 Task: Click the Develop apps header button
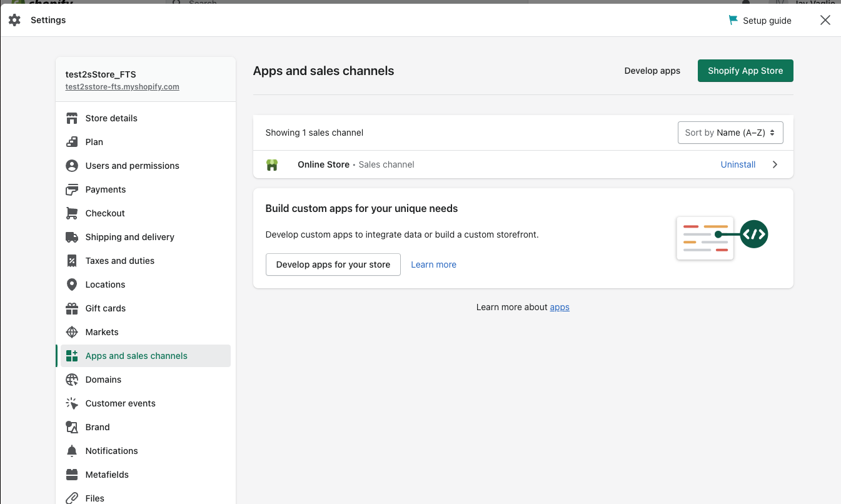click(652, 71)
